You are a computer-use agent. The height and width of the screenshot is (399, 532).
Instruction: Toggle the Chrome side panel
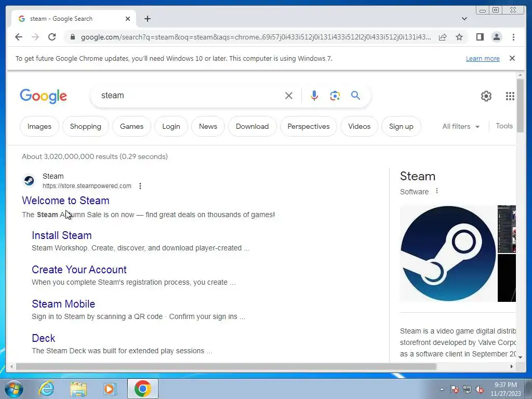pos(480,37)
